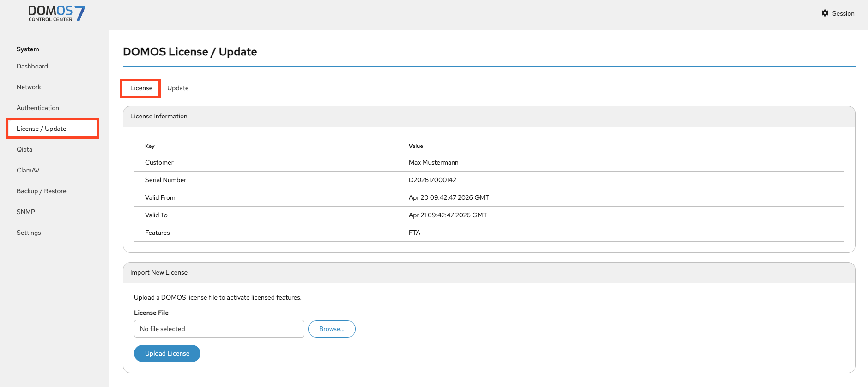Click the License File label
This screenshot has width=868, height=387.
click(151, 313)
